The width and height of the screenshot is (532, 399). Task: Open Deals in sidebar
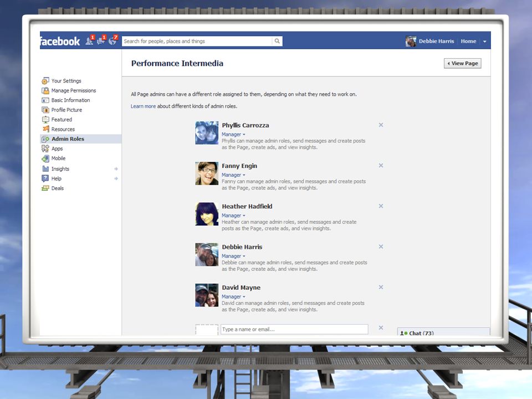click(57, 188)
